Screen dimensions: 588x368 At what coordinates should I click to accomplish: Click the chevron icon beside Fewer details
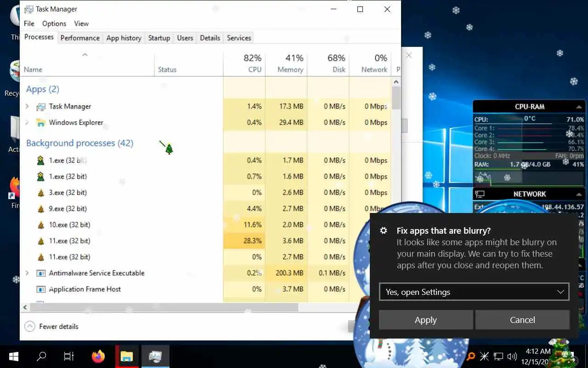[30, 327]
